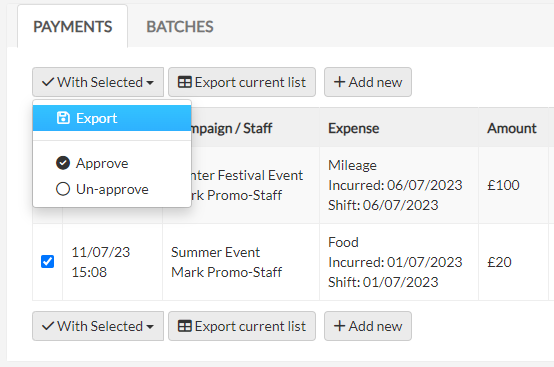Viewport: 554px width, 367px height.
Task: Choose Export from the dropdown menu
Action: (112, 118)
